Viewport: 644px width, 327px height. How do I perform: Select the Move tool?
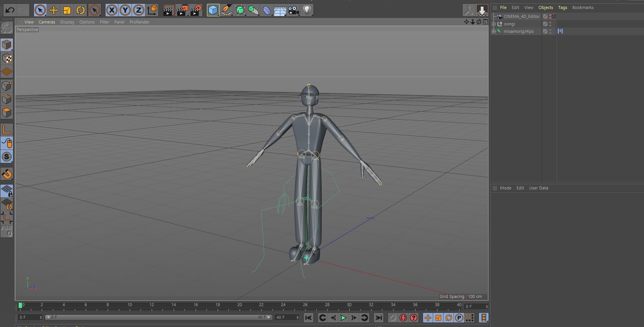pos(54,10)
